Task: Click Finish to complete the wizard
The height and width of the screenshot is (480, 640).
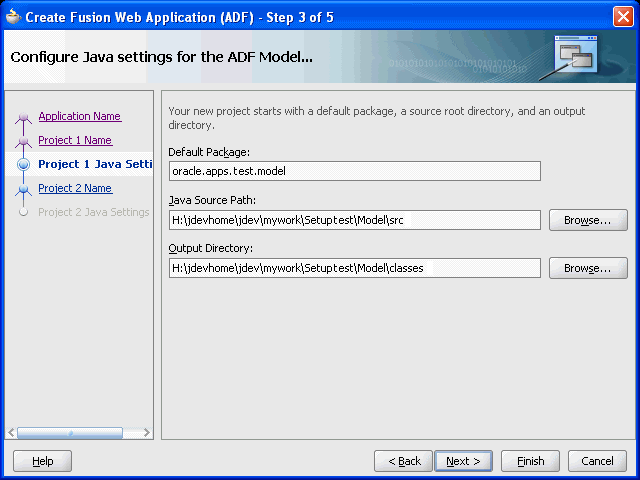Action: point(530,461)
